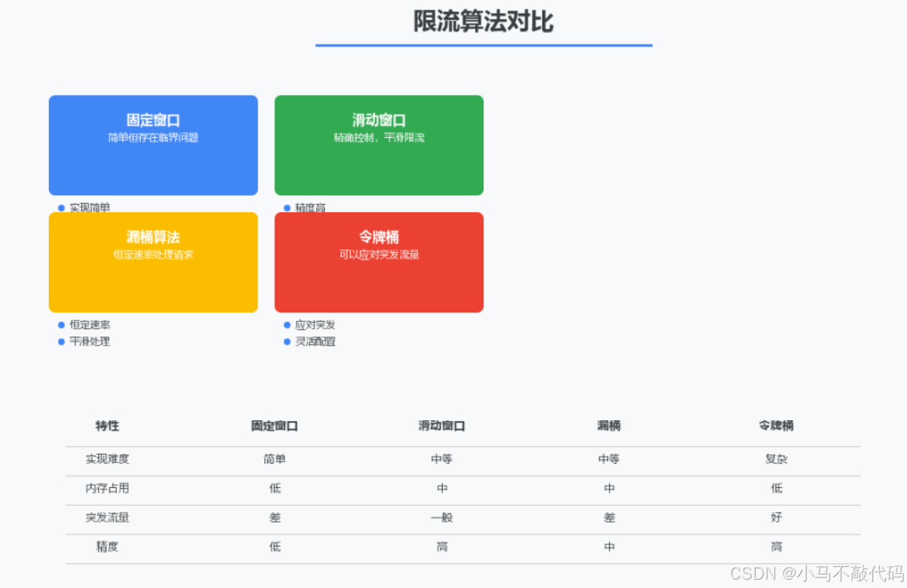Click subtitle 精确控制,平滑限流 in green card
Image resolution: width=907 pixels, height=588 pixels.
[x=379, y=138]
